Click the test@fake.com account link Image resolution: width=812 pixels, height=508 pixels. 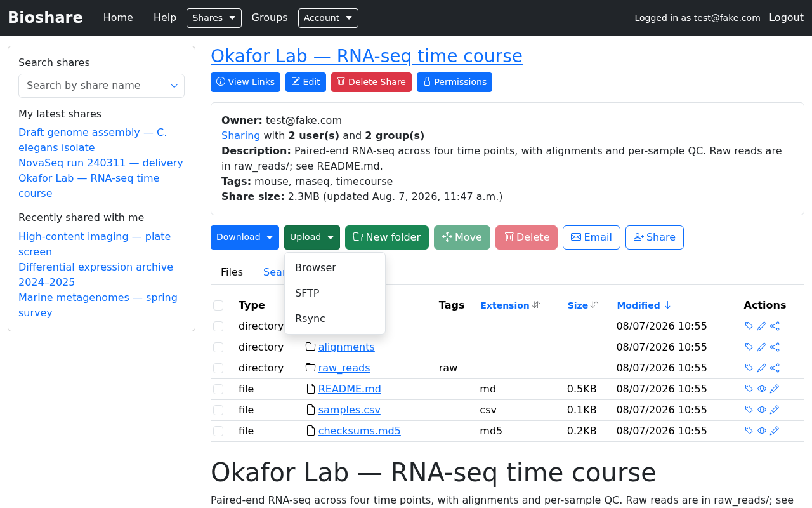tap(727, 18)
